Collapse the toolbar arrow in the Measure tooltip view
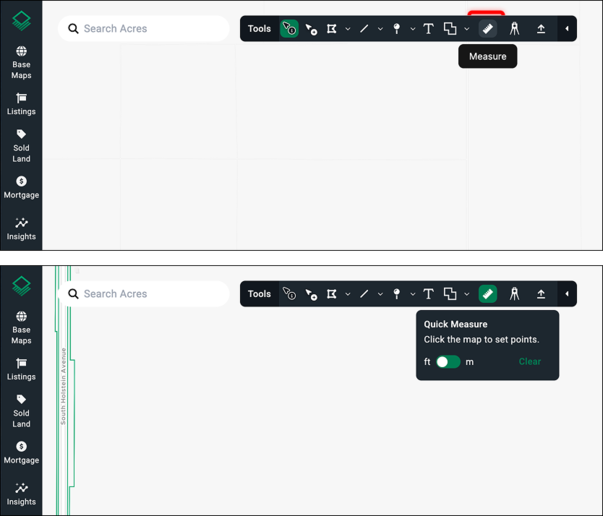 [567, 28]
